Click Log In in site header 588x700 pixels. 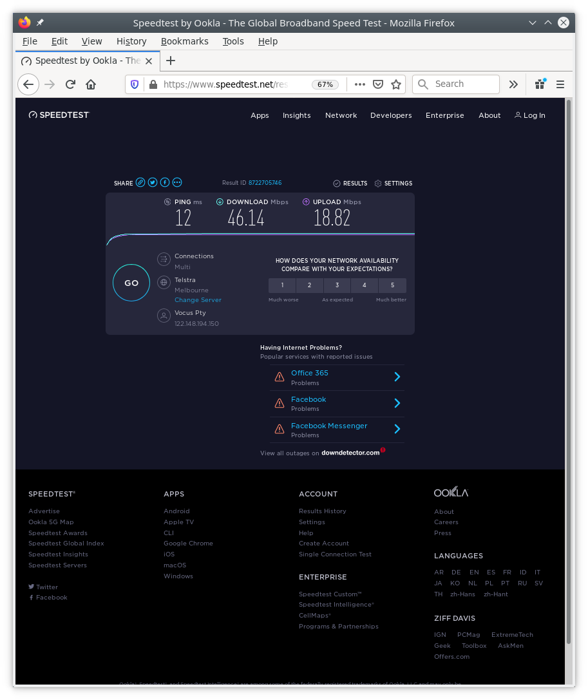[530, 115]
